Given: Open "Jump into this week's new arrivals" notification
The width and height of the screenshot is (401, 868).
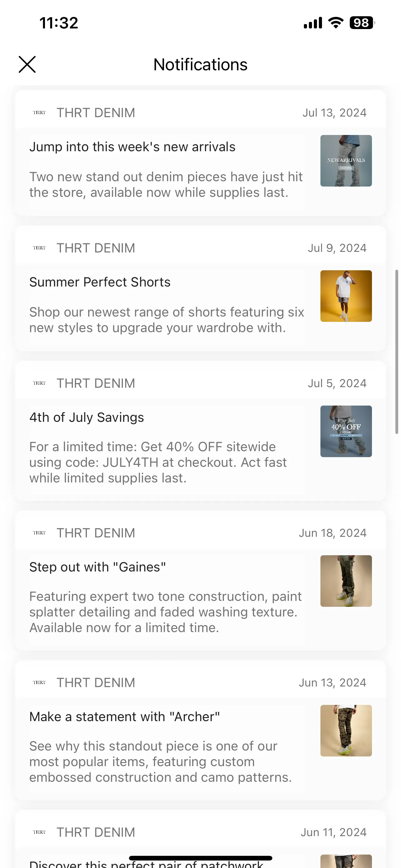Looking at the screenshot, I should coord(132,147).
